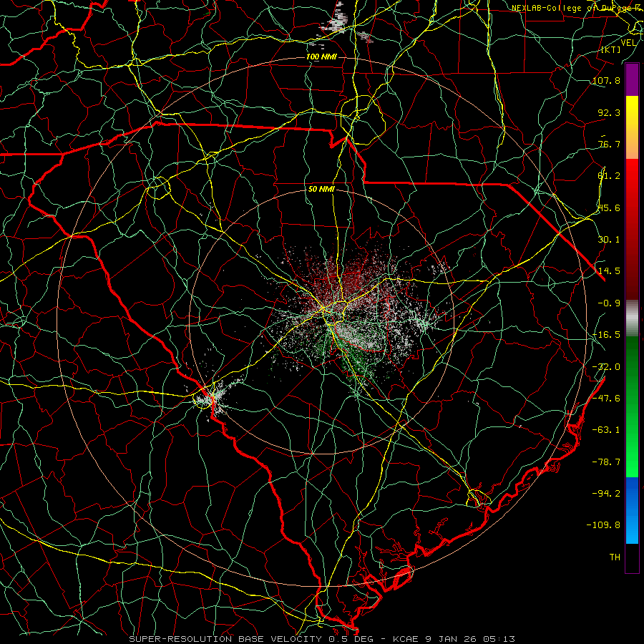Click the 100 NMI range ring label

click(321, 57)
